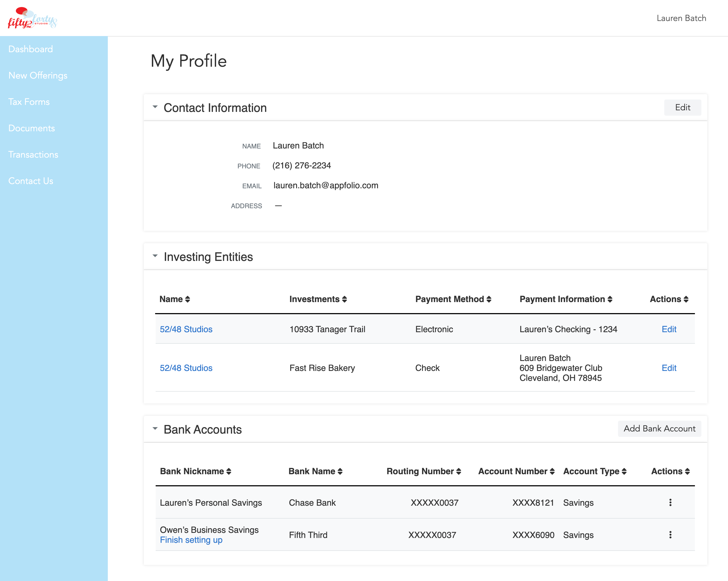Open kebab menu for Lauren's Personal Savings

(670, 503)
